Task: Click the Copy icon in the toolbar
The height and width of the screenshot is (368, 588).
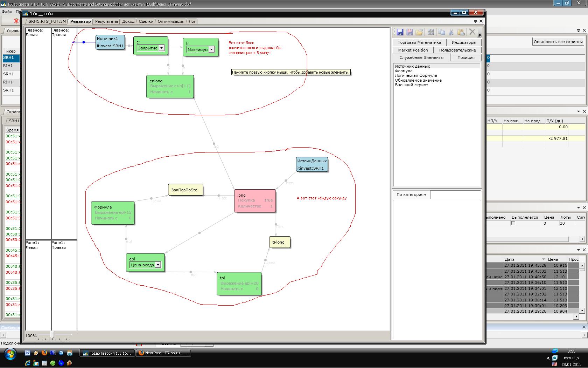Action: click(441, 32)
